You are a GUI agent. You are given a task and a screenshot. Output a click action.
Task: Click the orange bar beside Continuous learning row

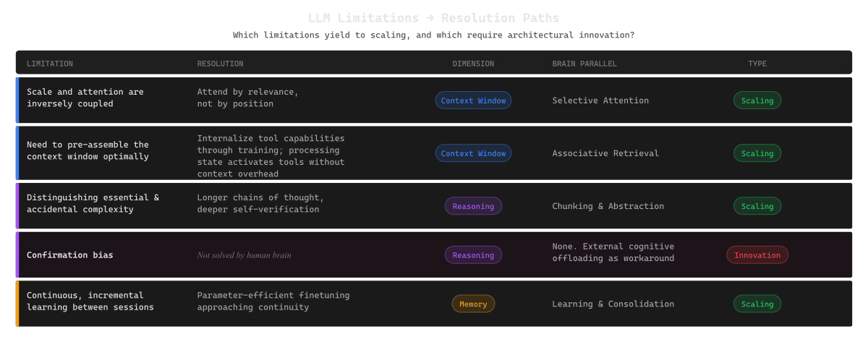click(17, 304)
